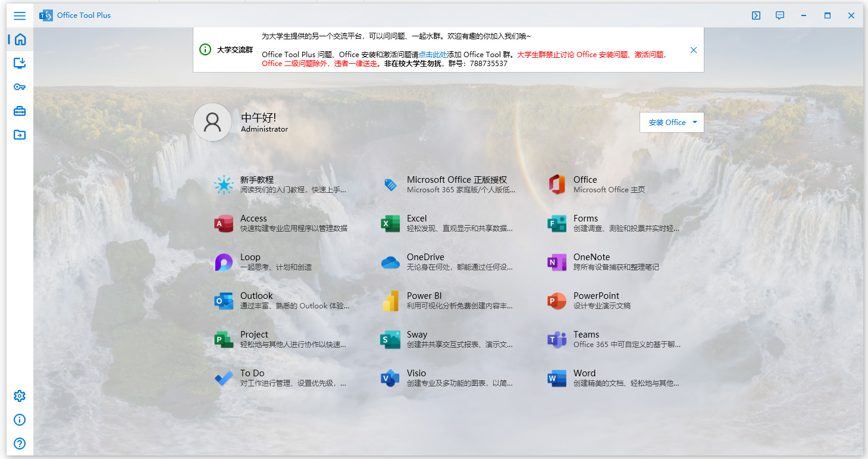Open the license activation key icon
Image resolution: width=868 pixels, height=459 pixels.
[x=19, y=87]
